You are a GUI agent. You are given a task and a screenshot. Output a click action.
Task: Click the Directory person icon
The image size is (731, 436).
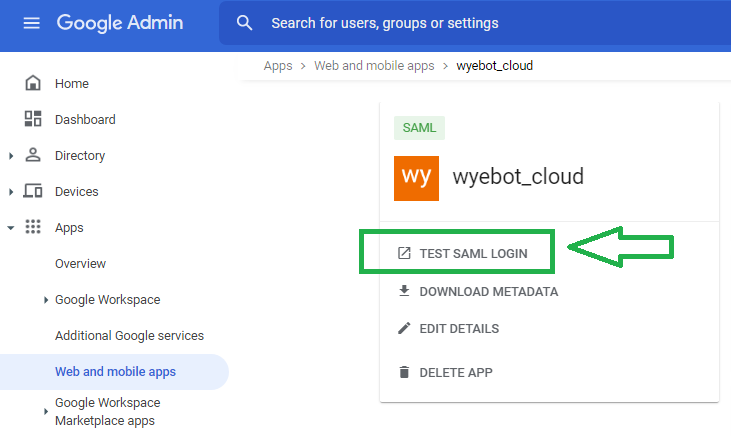33,155
